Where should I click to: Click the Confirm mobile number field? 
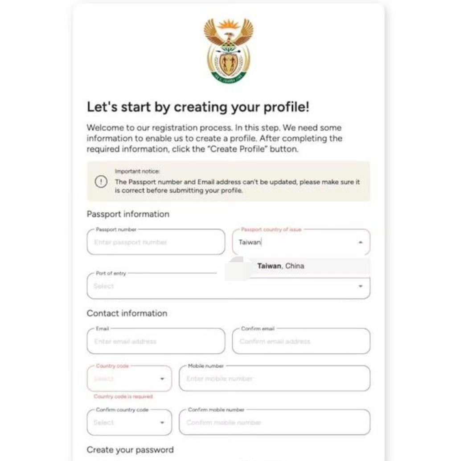(x=275, y=422)
